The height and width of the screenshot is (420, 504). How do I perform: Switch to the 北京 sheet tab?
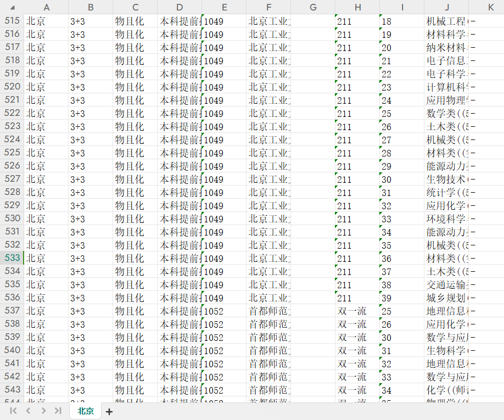pyautogui.click(x=85, y=410)
